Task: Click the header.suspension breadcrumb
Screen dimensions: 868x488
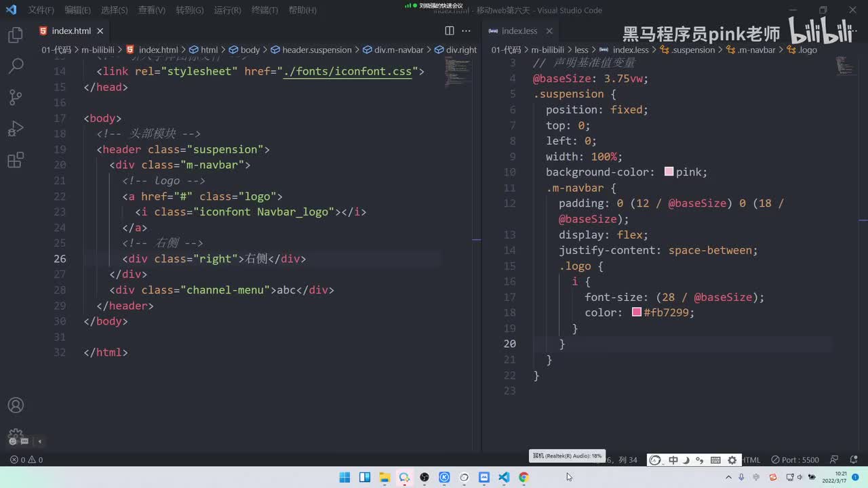Action: [311, 49]
